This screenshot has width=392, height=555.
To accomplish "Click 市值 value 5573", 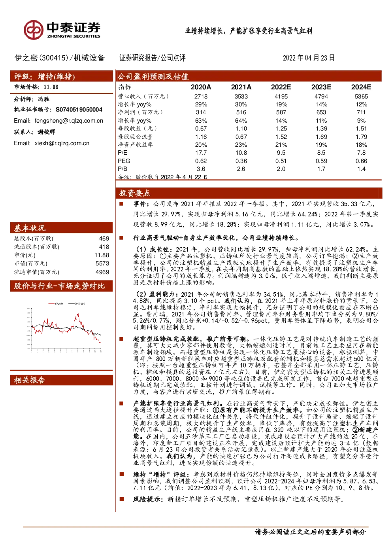I will pyautogui.click(x=102, y=263).
